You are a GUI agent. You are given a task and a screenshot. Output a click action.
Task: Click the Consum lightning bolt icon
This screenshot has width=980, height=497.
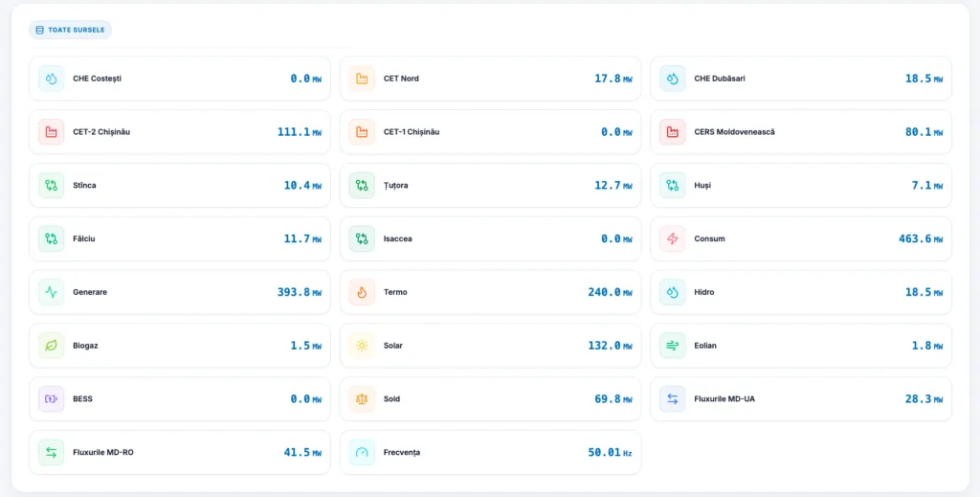coord(673,238)
